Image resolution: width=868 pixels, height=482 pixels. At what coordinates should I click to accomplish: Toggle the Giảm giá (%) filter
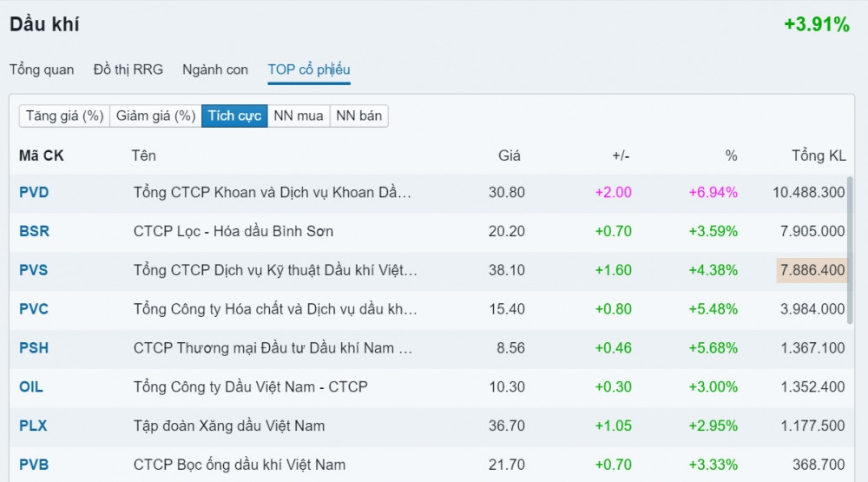155,116
